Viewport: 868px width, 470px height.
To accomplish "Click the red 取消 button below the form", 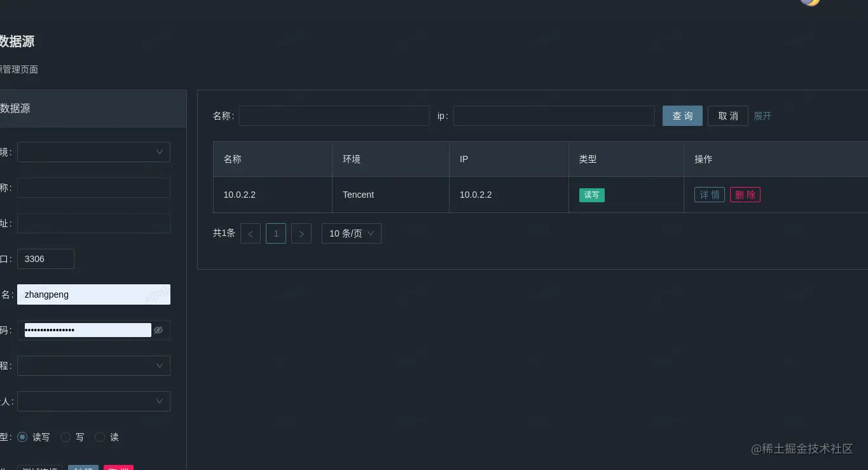I will click(119, 467).
